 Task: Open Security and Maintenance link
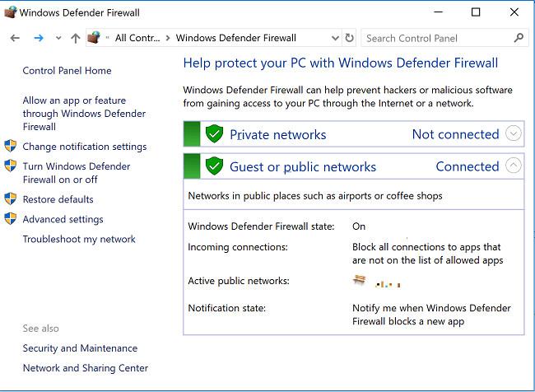point(80,348)
